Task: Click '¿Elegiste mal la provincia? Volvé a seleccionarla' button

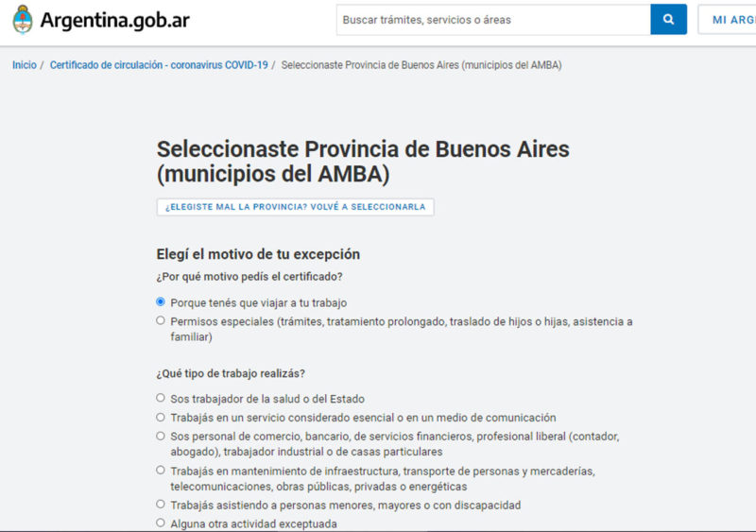Action: pos(295,207)
